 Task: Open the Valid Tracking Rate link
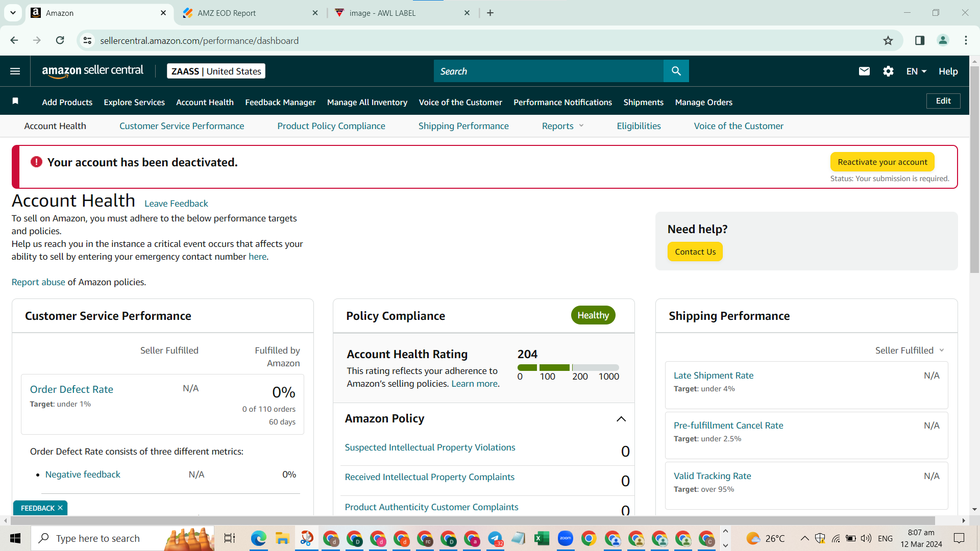(x=712, y=476)
